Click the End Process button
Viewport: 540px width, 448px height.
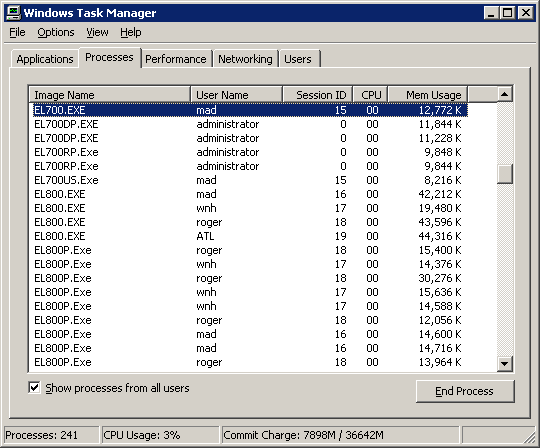465,391
